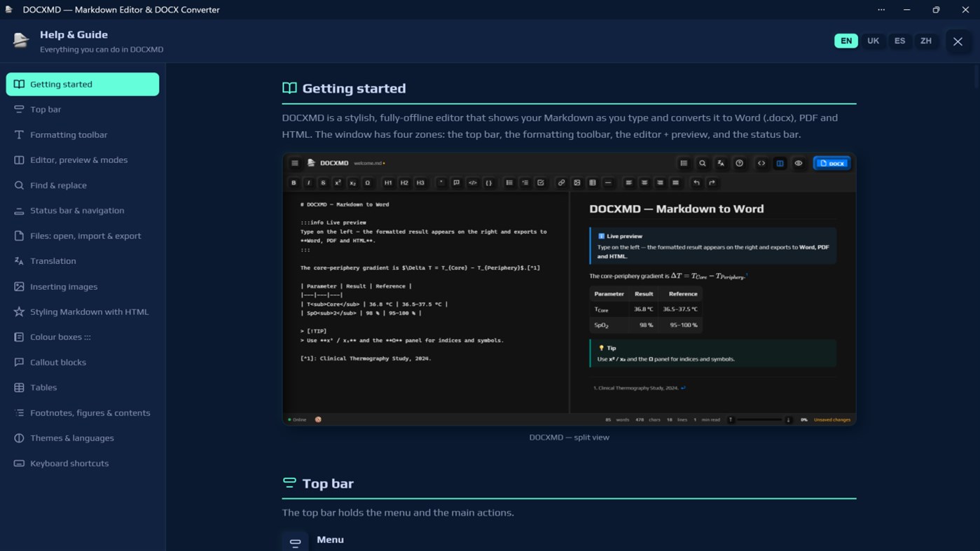Click the Menu entry under Top bar

(330, 540)
